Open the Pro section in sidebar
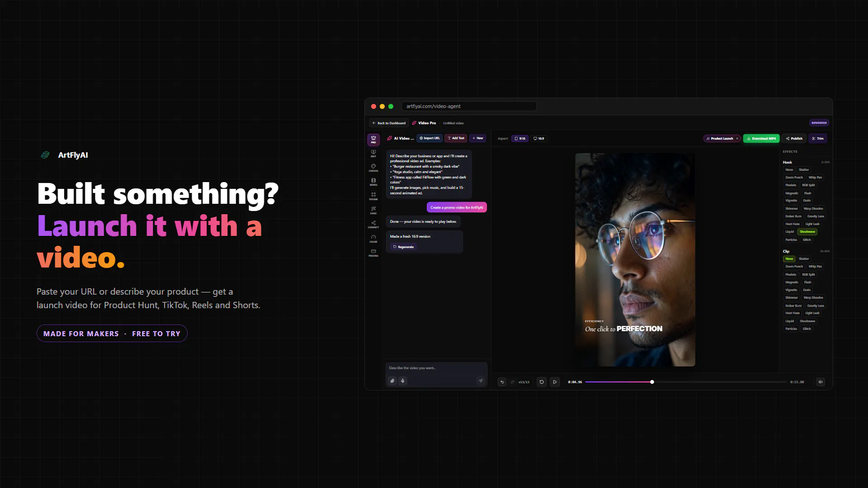Screen dimensions: 868x488 point(373,140)
